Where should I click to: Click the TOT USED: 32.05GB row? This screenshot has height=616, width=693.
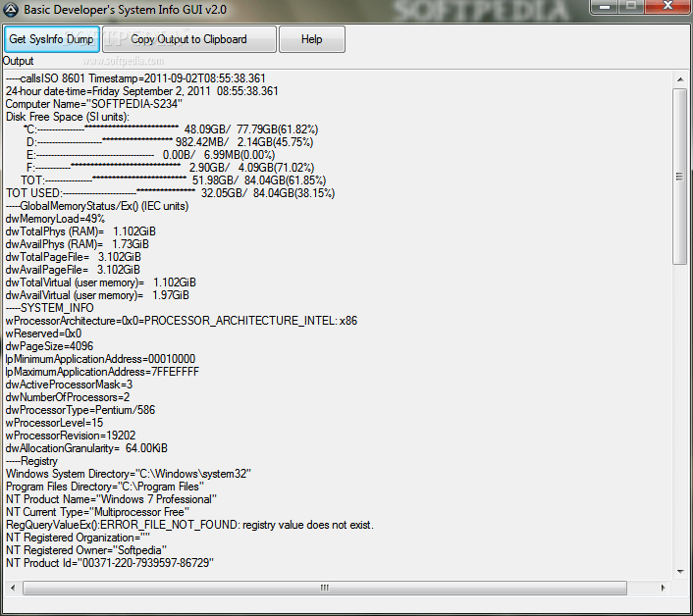[170, 193]
